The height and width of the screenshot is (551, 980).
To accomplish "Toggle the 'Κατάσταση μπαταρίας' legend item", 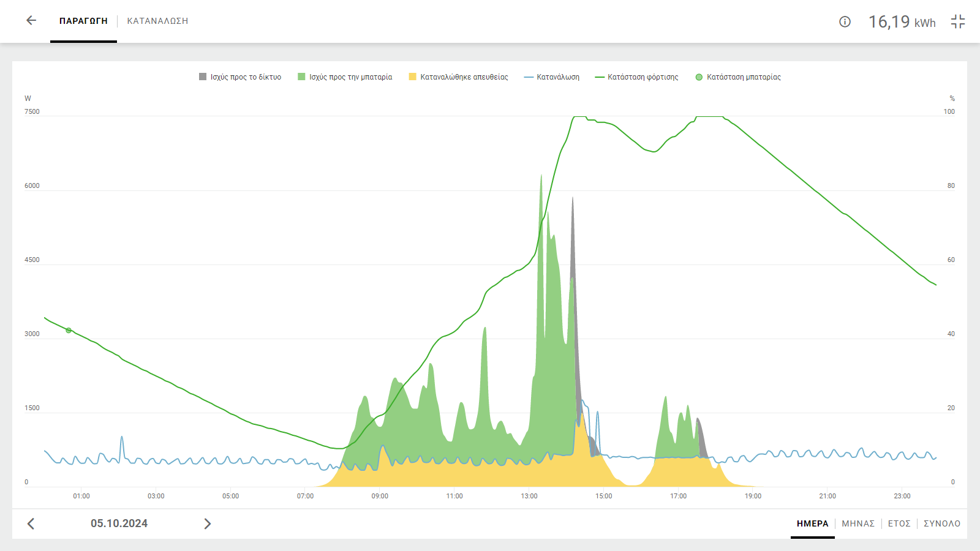I will tap(738, 77).
